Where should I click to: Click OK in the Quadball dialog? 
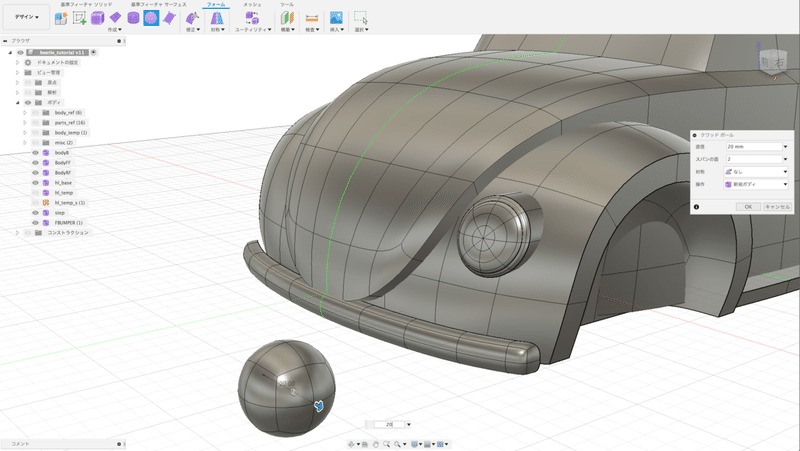748,206
